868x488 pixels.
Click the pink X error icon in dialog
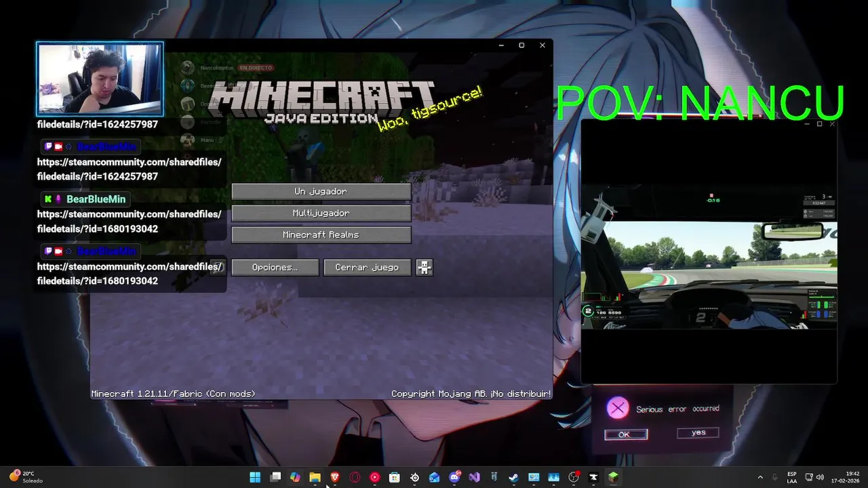(617, 408)
